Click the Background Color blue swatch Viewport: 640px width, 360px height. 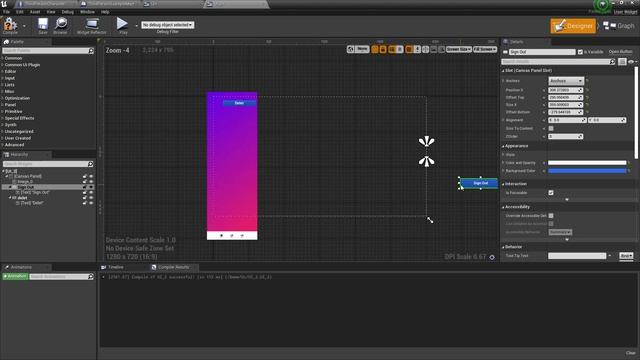click(587, 171)
